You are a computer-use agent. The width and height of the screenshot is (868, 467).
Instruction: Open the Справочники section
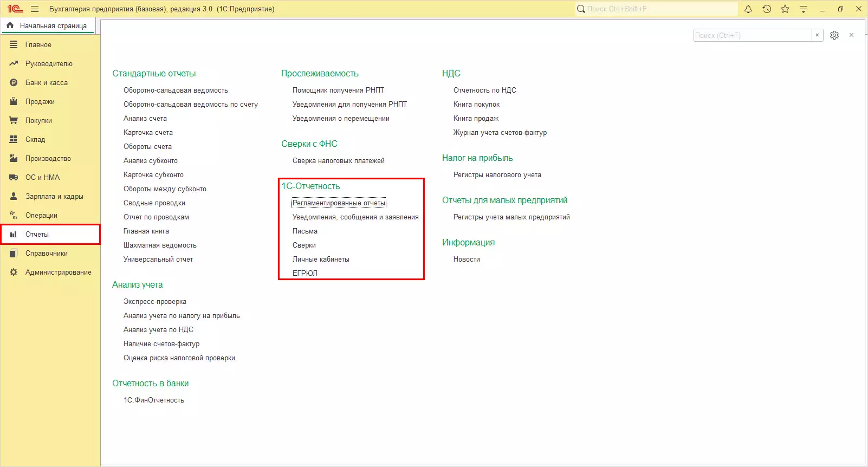[50, 253]
